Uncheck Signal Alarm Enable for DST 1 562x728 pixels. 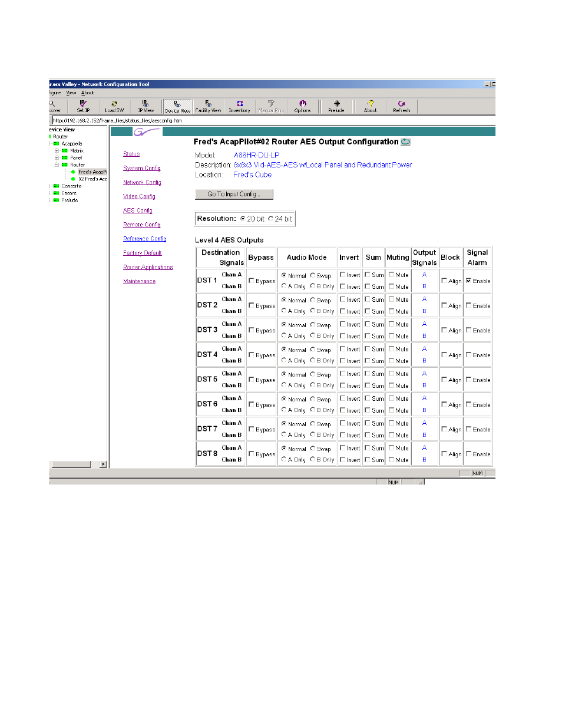(x=469, y=281)
